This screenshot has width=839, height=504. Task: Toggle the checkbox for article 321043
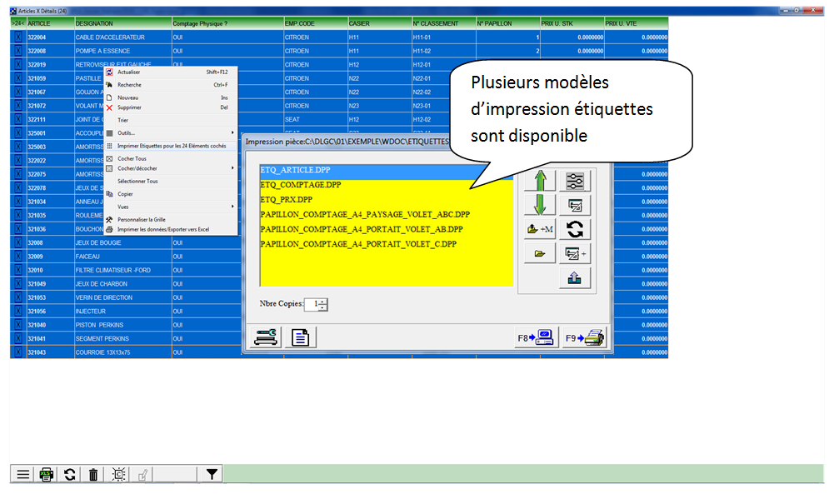[x=17, y=352]
